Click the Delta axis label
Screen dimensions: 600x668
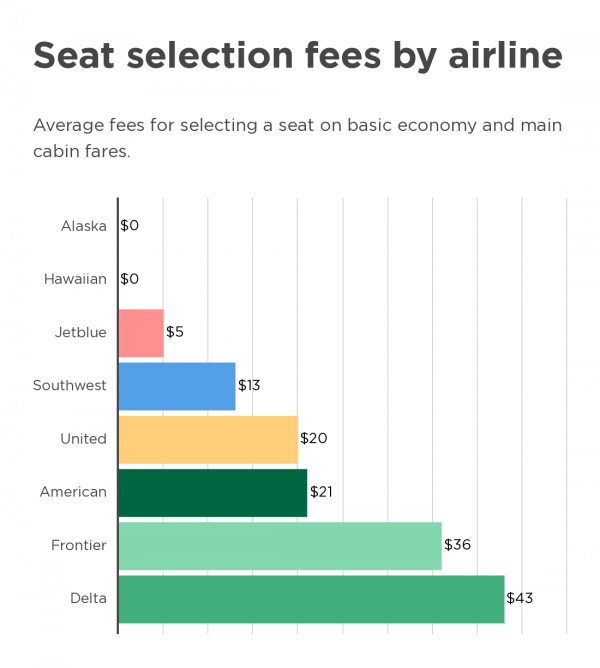pos(87,599)
